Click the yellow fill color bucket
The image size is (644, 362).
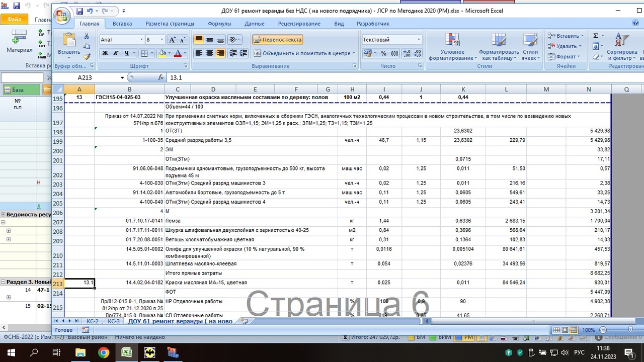[162, 53]
